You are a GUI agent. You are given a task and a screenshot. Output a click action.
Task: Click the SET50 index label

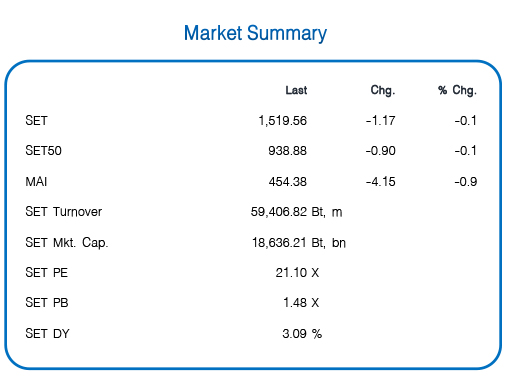pos(43,151)
